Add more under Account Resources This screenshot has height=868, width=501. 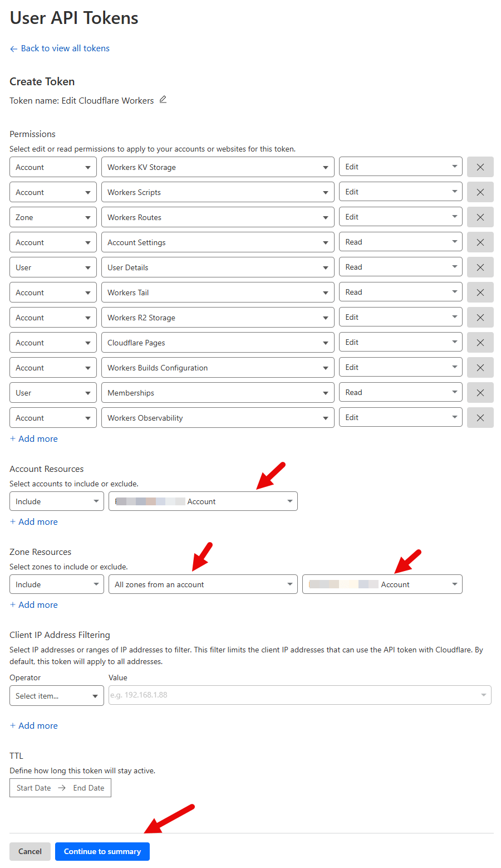click(x=34, y=522)
